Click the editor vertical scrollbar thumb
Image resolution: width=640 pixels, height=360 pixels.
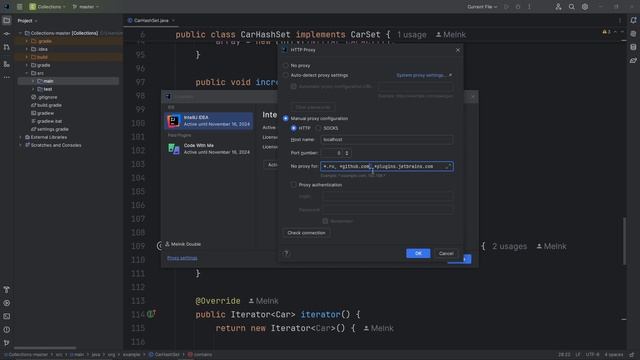tap(624, 241)
